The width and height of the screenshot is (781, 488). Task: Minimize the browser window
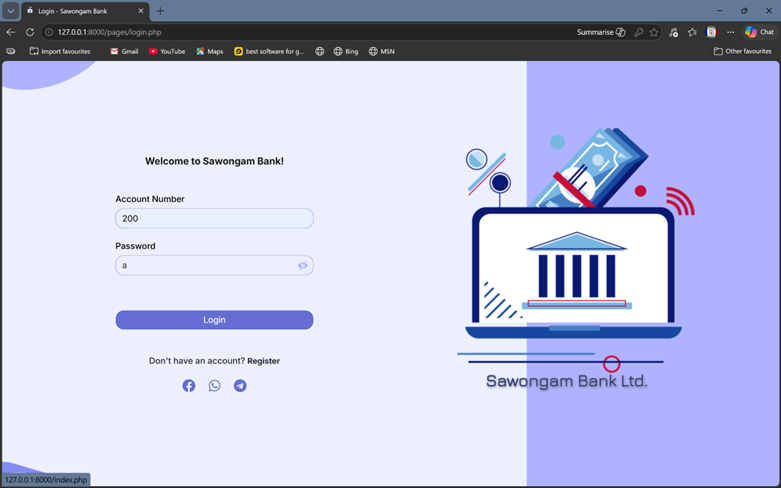[x=720, y=10]
